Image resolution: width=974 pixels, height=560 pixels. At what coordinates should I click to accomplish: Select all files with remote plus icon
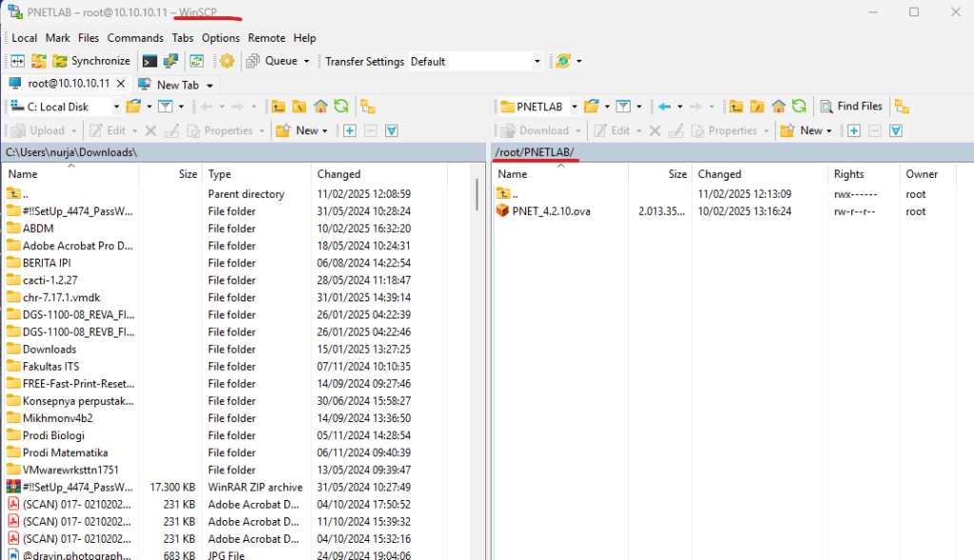click(852, 131)
